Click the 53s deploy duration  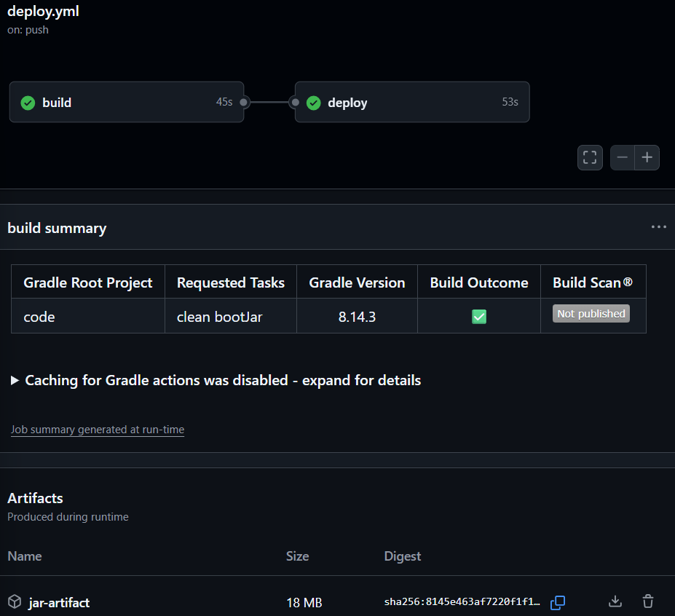point(510,102)
